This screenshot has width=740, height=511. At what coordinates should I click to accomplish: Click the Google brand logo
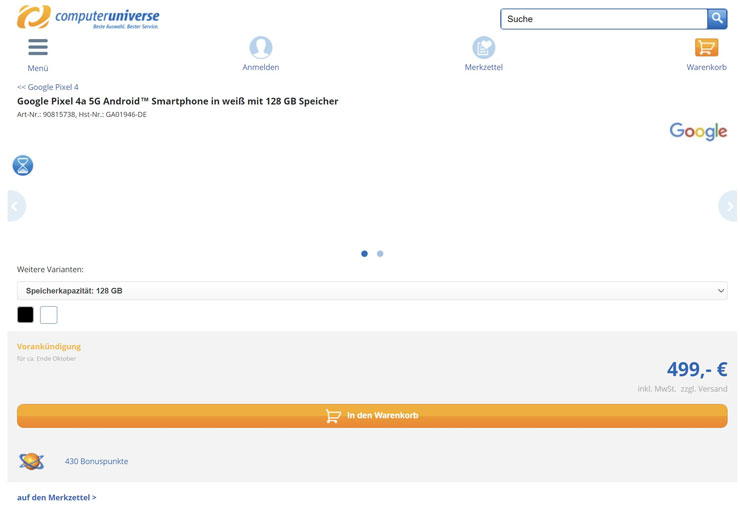[698, 131]
